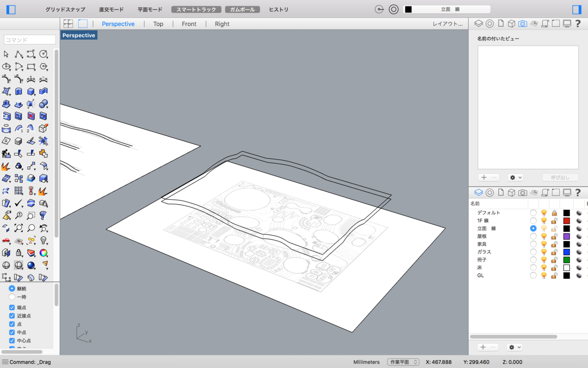
Task: Open the Named Views camera icon
Action: pos(522,23)
